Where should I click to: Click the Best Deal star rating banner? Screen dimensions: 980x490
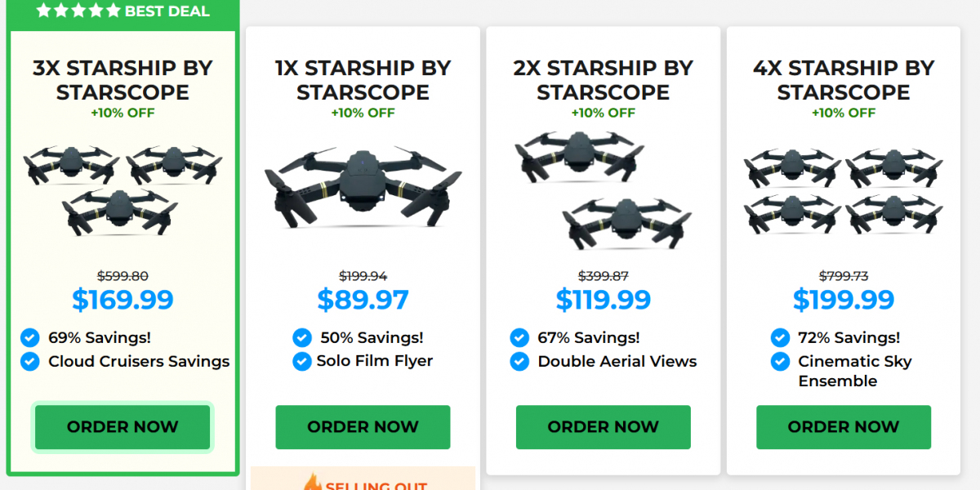click(x=122, y=11)
